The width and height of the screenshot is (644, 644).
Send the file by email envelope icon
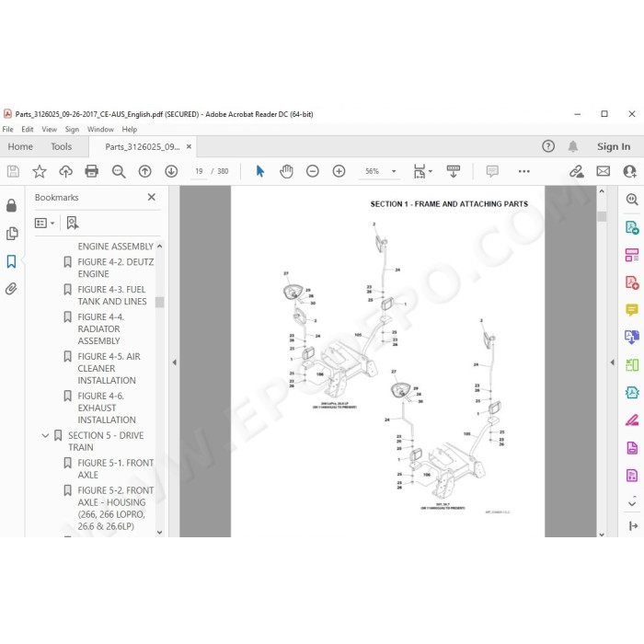tap(603, 171)
